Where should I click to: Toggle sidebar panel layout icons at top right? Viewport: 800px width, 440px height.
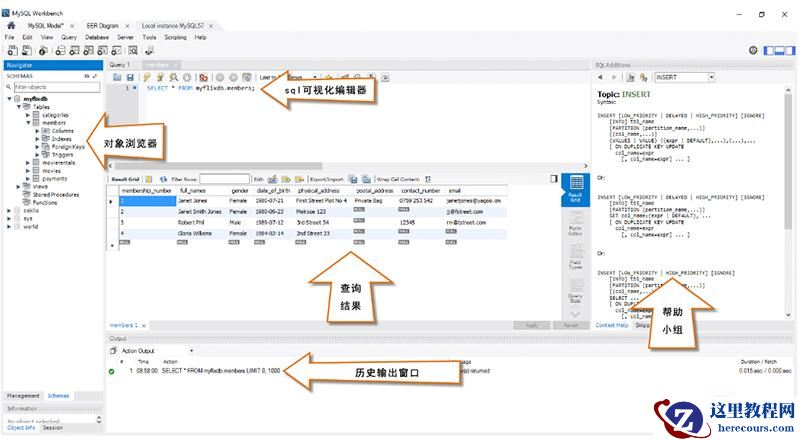(779, 51)
